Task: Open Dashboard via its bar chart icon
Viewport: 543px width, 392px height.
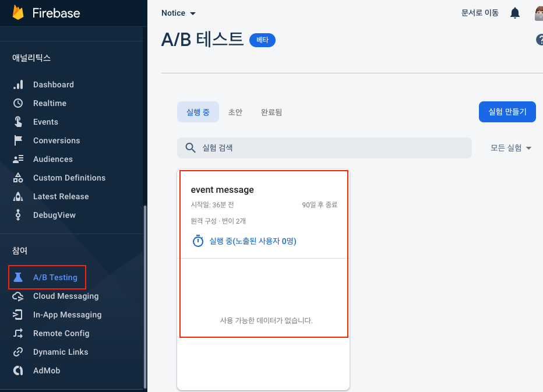Action: pos(18,84)
